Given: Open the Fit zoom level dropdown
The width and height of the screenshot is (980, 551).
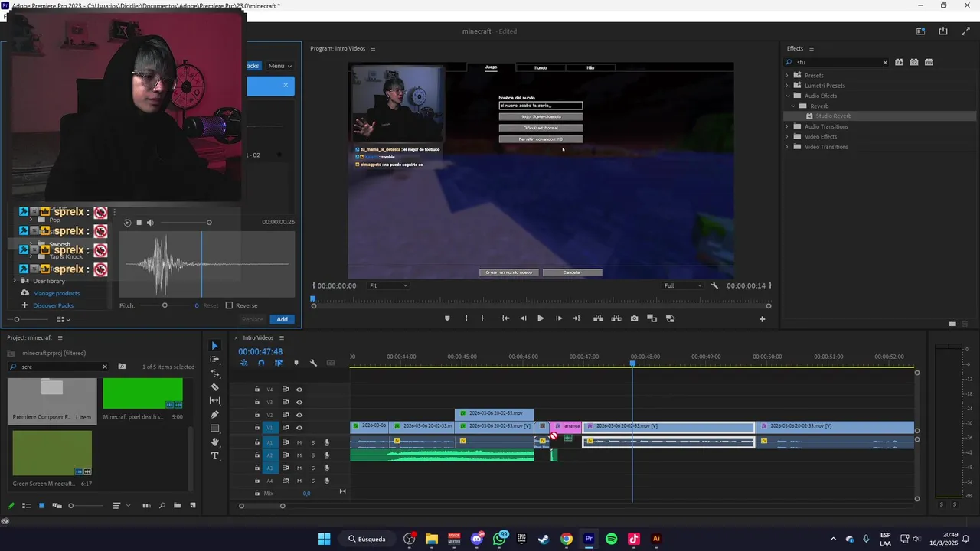Looking at the screenshot, I should coord(388,285).
